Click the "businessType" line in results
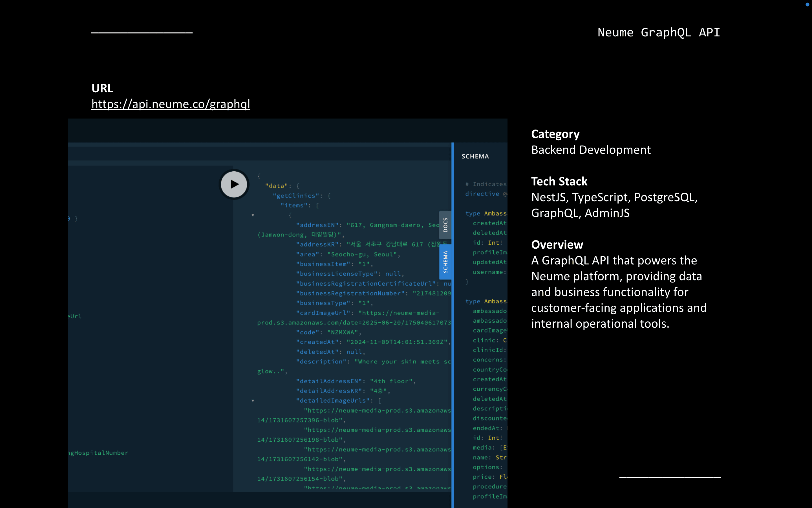The height and width of the screenshot is (508, 812). coord(334,303)
